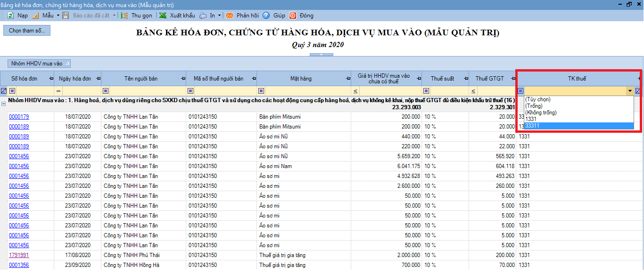Select the 17/08/2020 date cell
This screenshot has height=274, width=644.
tap(77, 255)
